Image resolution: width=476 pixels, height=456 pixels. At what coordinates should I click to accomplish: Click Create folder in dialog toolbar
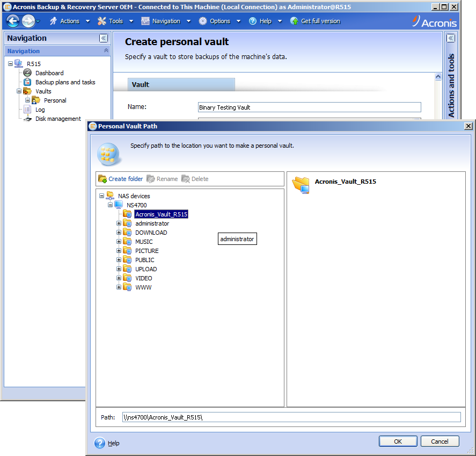(x=126, y=179)
